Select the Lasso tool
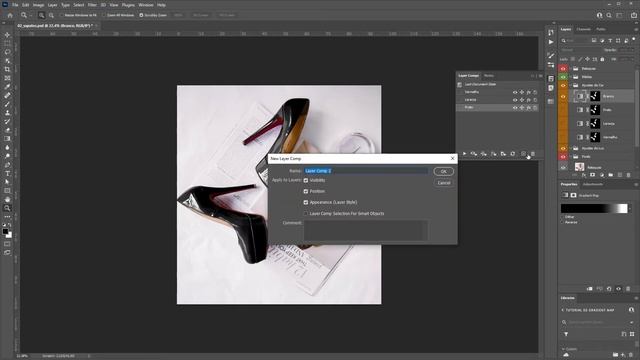Image resolution: width=640 pixels, height=360 pixels. point(7,52)
